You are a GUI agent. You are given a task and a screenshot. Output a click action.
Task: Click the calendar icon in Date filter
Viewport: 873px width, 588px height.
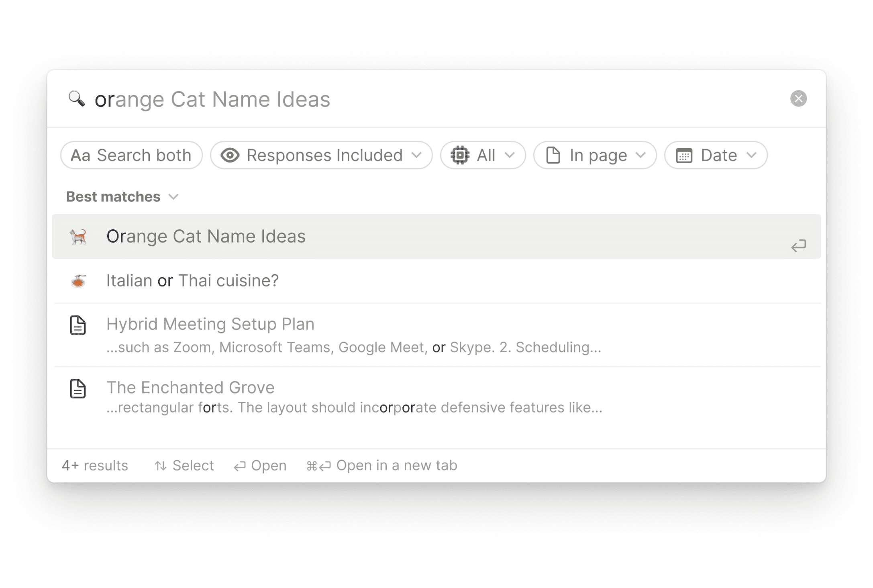tap(684, 155)
